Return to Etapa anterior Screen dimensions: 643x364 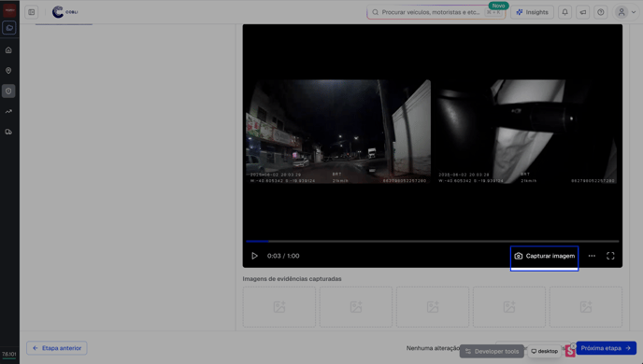pyautogui.click(x=57, y=348)
